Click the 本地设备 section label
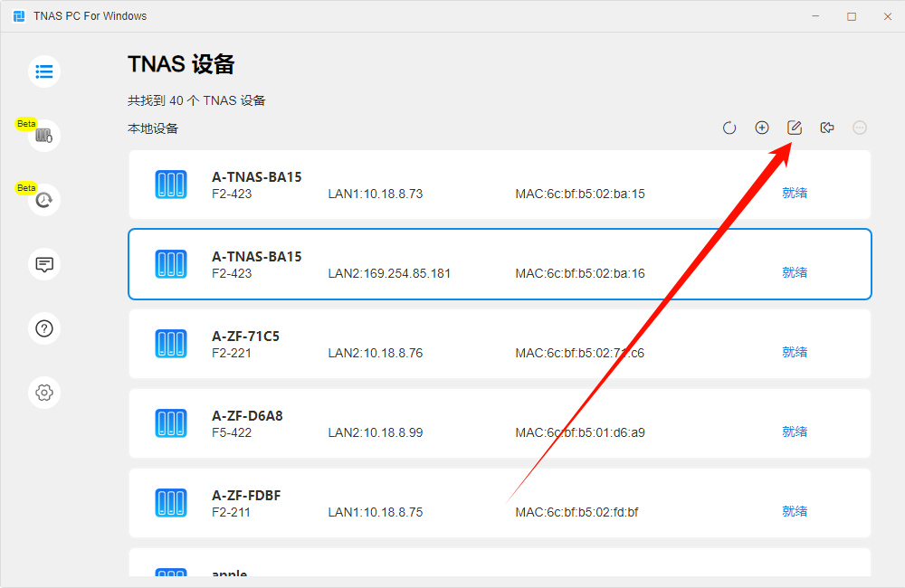Viewport: 905px width, 588px height. click(153, 128)
